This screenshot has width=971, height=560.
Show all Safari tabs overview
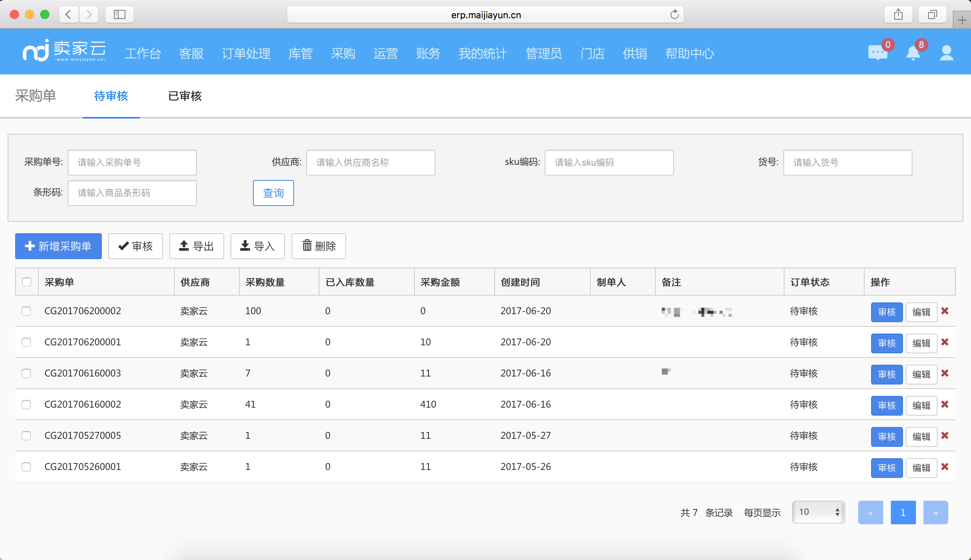(933, 14)
